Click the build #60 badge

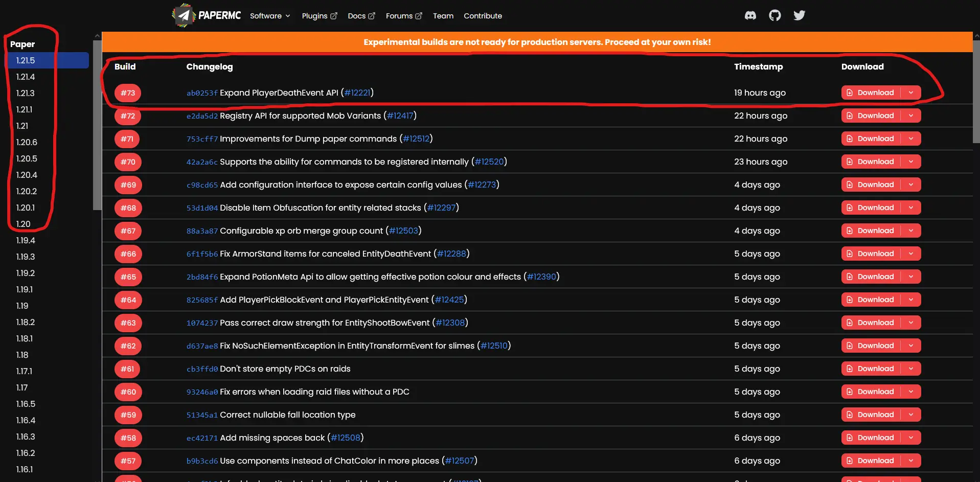[x=128, y=392]
